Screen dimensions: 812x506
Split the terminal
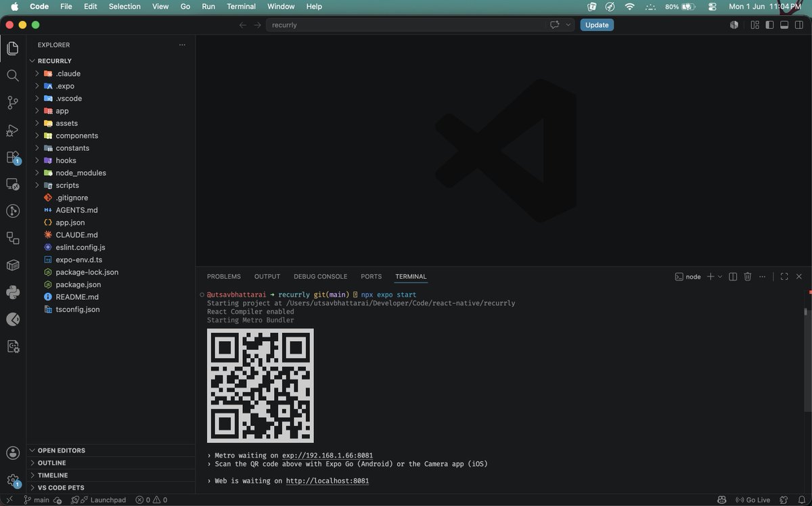pos(733,277)
